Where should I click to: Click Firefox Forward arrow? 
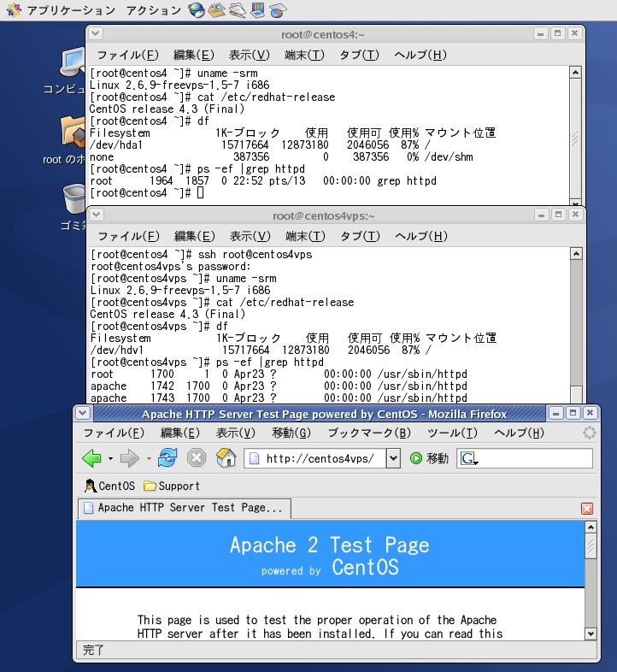pyautogui.click(x=129, y=458)
